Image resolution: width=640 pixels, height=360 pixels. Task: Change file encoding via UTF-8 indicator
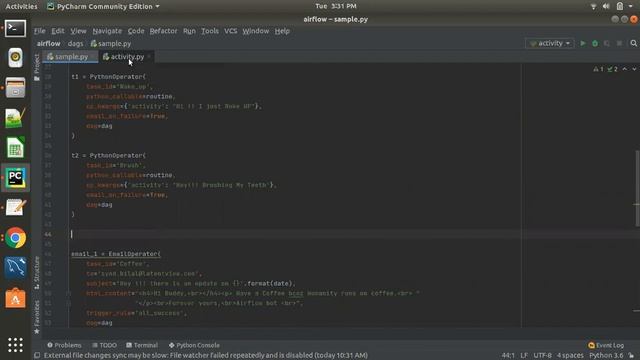tap(542, 356)
